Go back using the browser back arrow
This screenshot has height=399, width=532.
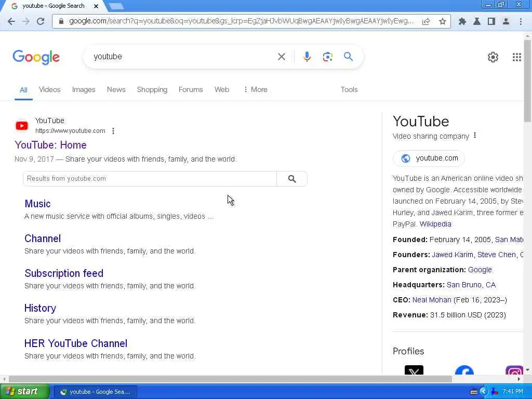[x=11, y=21]
